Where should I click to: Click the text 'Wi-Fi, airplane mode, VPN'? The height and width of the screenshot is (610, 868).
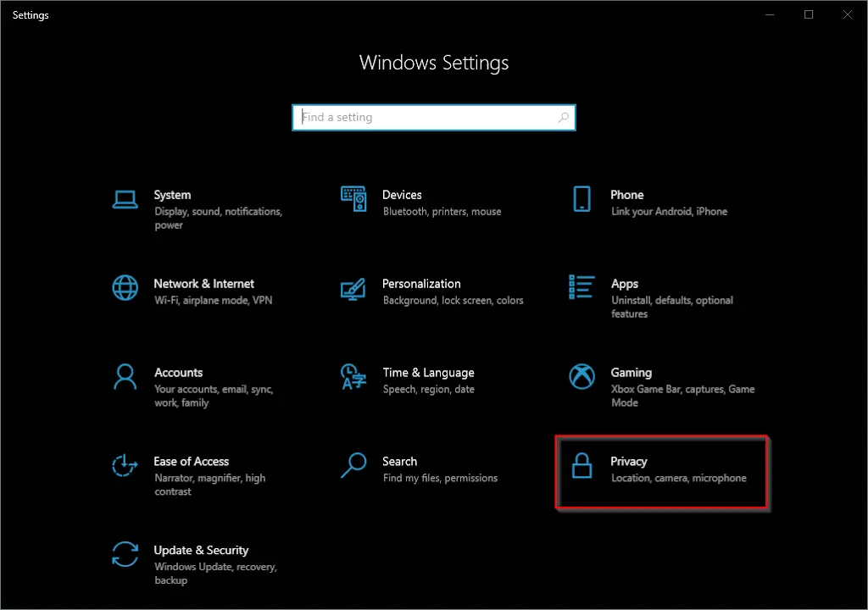tap(213, 301)
